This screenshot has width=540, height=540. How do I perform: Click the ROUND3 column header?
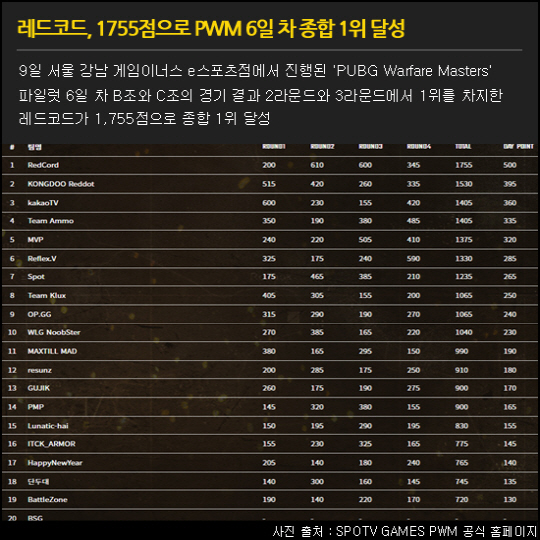[x=371, y=147]
